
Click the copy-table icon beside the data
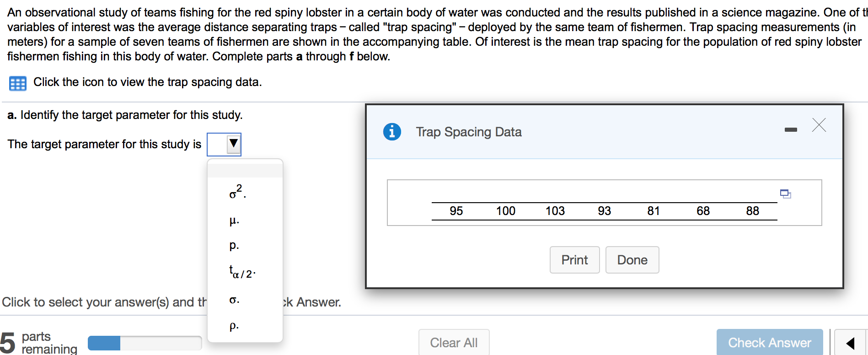click(x=785, y=194)
